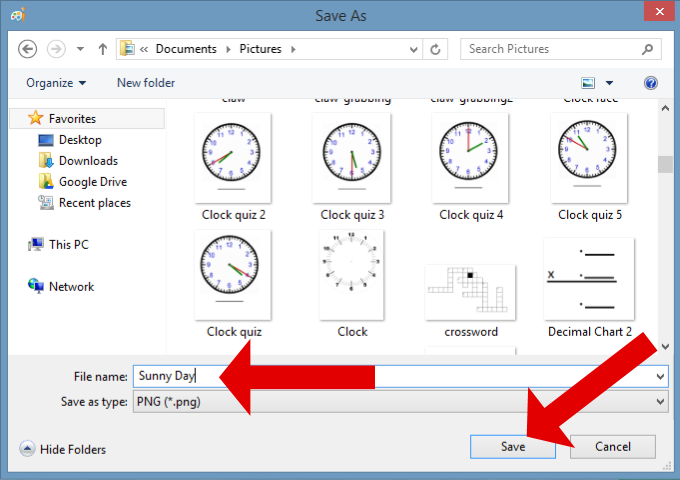Open the view options dropdown arrow

[609, 83]
